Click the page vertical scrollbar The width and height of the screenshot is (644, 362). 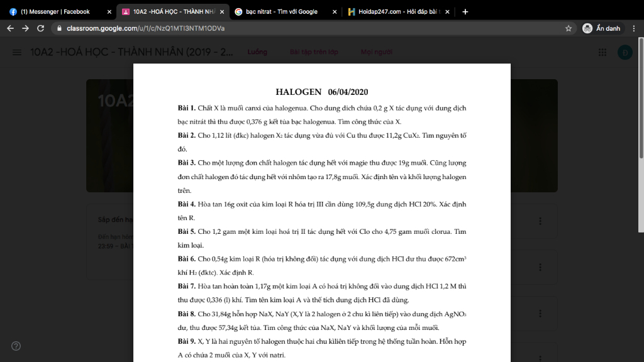pos(641,97)
